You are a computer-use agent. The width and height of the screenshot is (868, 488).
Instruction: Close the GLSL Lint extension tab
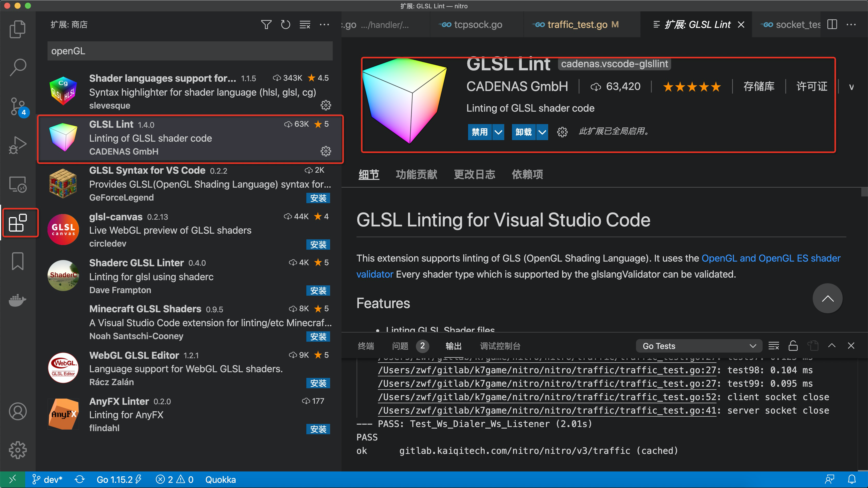point(741,25)
